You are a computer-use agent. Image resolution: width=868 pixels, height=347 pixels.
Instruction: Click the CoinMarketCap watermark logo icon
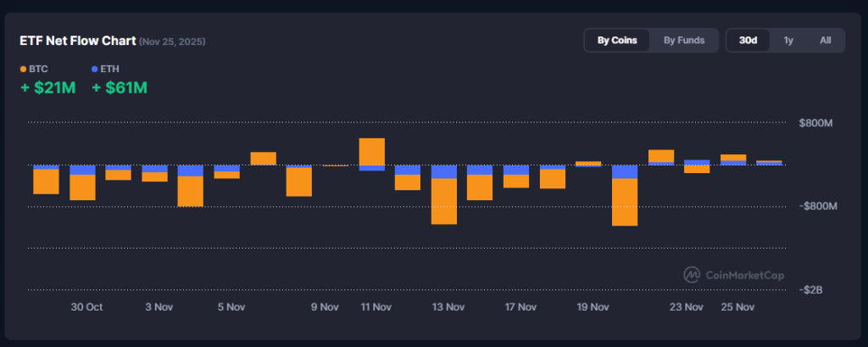(692, 275)
